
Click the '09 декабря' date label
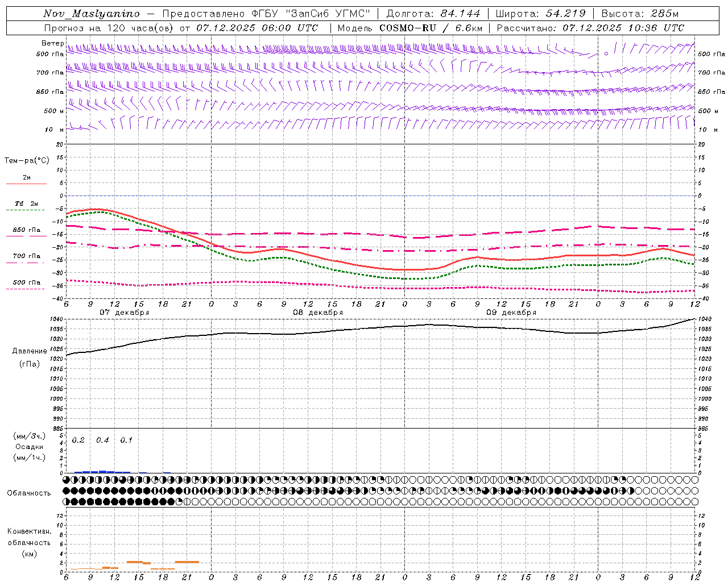click(x=511, y=313)
